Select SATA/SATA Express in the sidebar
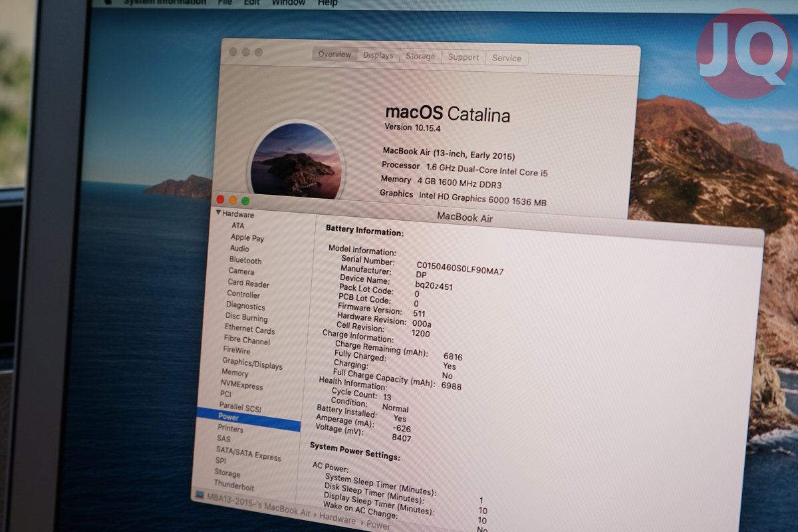The height and width of the screenshot is (532, 798). [248, 453]
